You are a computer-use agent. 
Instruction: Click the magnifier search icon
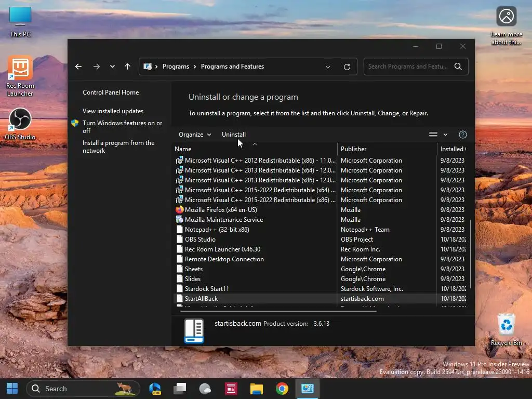click(x=458, y=66)
